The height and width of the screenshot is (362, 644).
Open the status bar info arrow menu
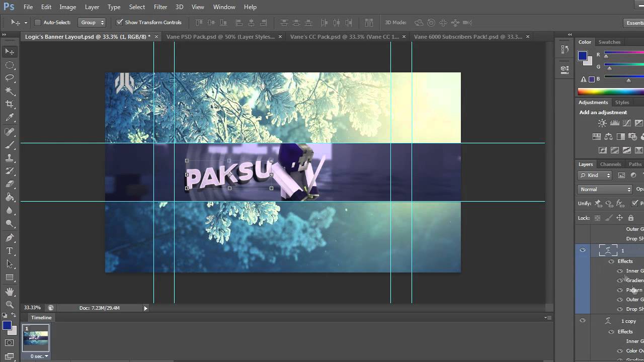coord(146,308)
